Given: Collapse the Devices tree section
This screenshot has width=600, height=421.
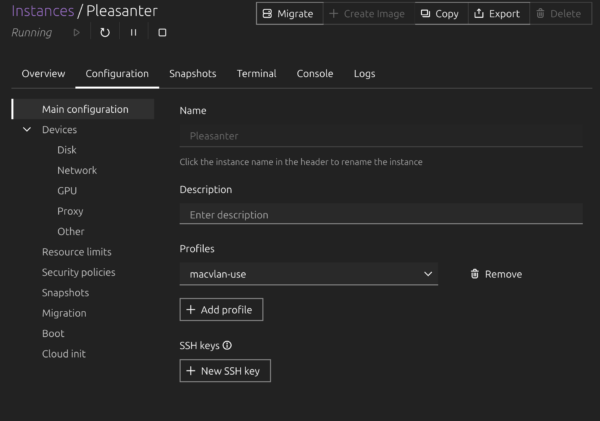Looking at the screenshot, I should point(27,129).
